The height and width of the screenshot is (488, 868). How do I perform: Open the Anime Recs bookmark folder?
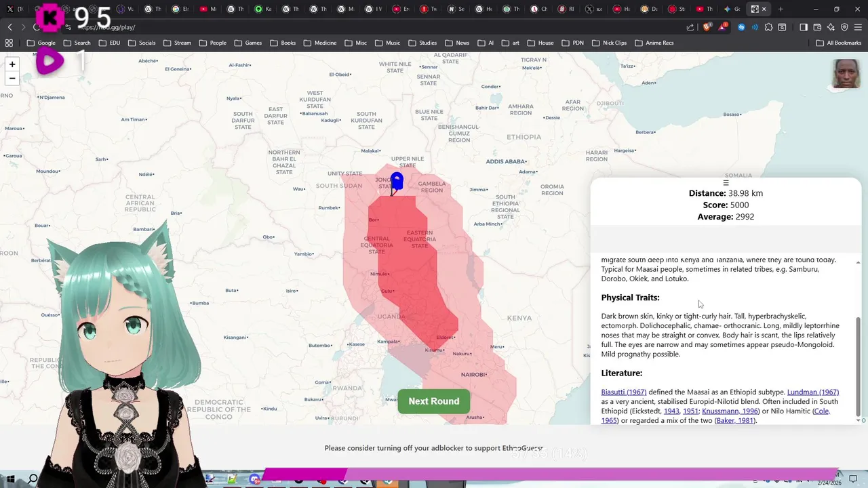(654, 43)
